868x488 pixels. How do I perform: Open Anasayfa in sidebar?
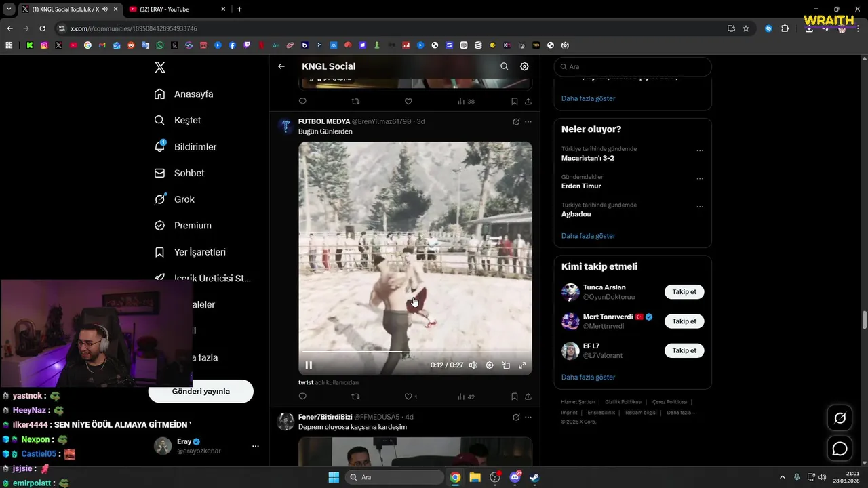tap(184, 94)
